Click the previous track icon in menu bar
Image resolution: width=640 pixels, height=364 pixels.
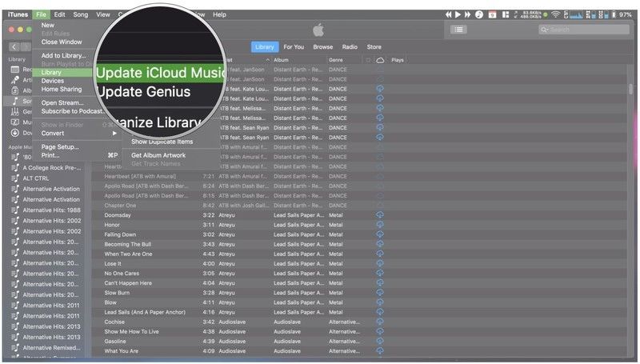point(448,14)
